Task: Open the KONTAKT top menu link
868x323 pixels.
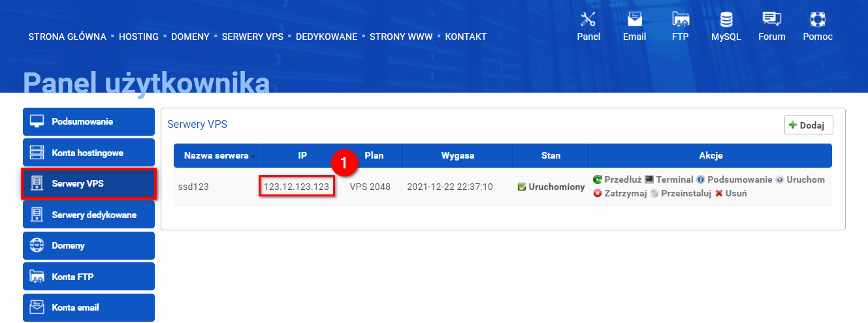Action: [x=466, y=37]
